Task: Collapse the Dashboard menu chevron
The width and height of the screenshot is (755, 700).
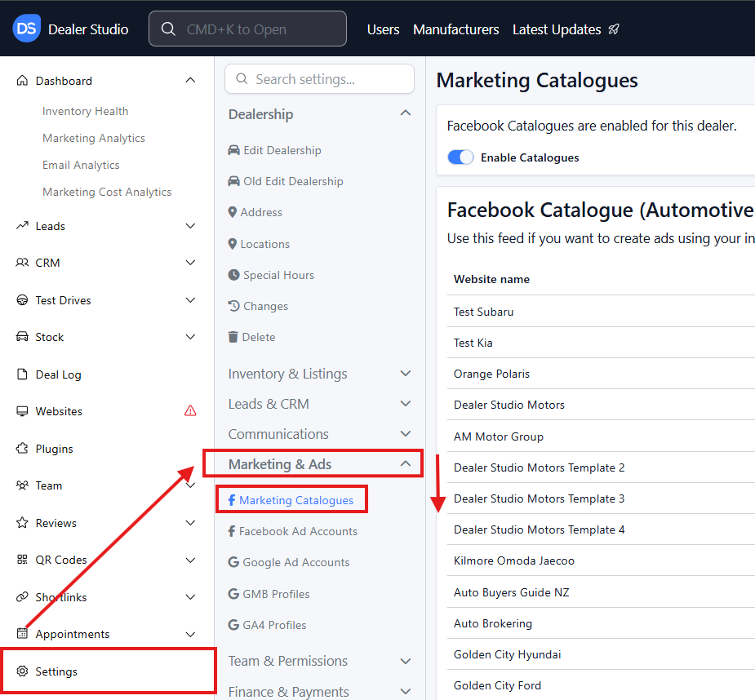Action: coord(191,80)
